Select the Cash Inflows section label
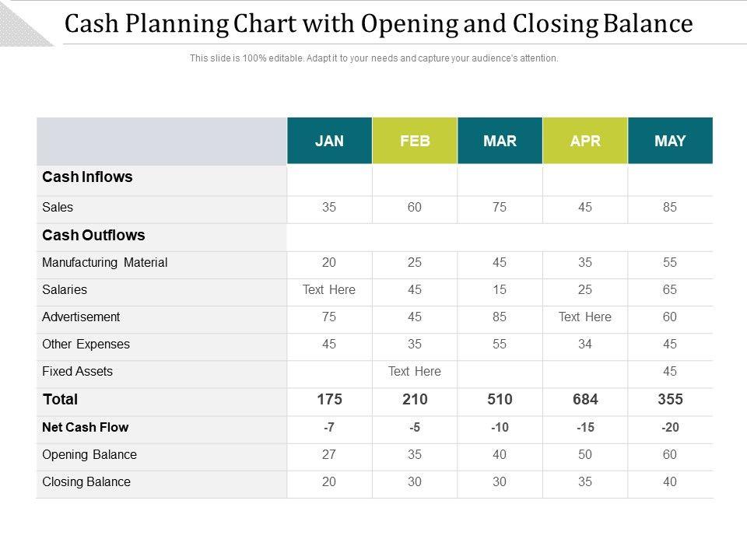Image resolution: width=747 pixels, height=560 pixels. (x=87, y=177)
